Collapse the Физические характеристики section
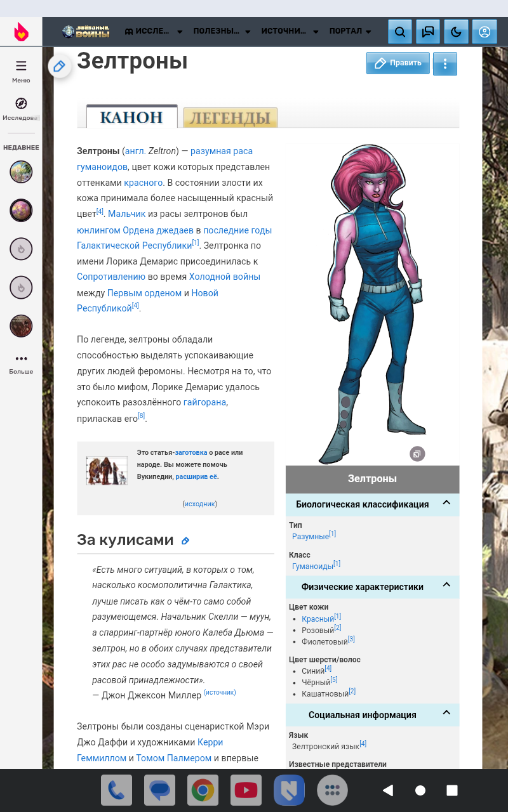 (446, 586)
